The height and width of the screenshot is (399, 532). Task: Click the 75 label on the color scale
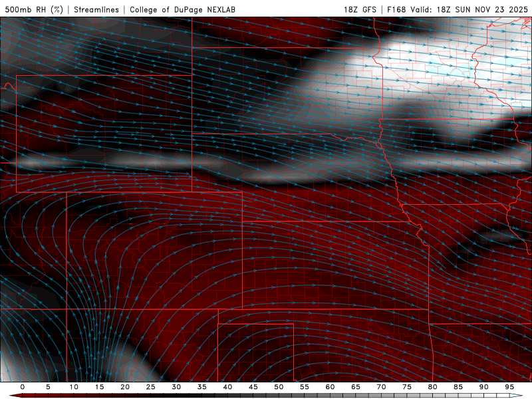[x=407, y=387]
